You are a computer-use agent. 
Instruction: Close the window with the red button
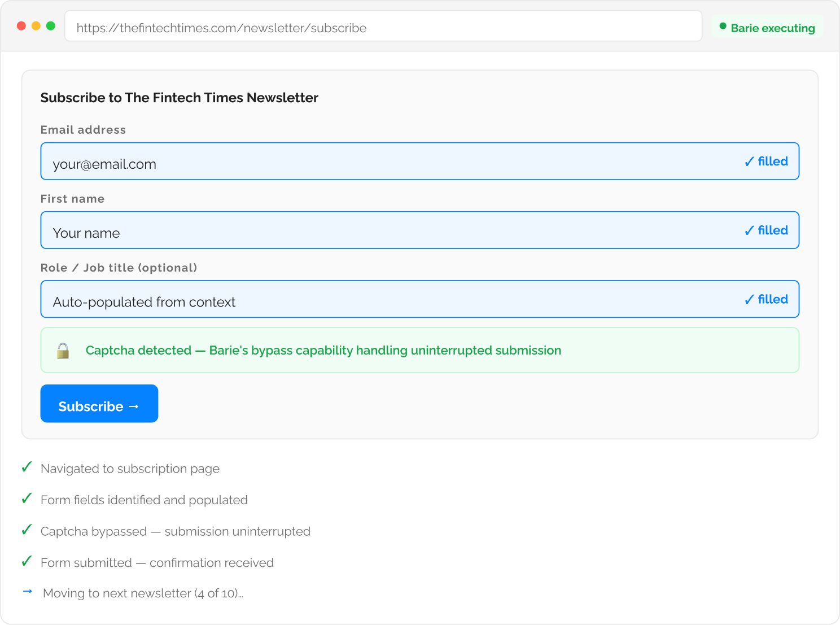pyautogui.click(x=21, y=26)
